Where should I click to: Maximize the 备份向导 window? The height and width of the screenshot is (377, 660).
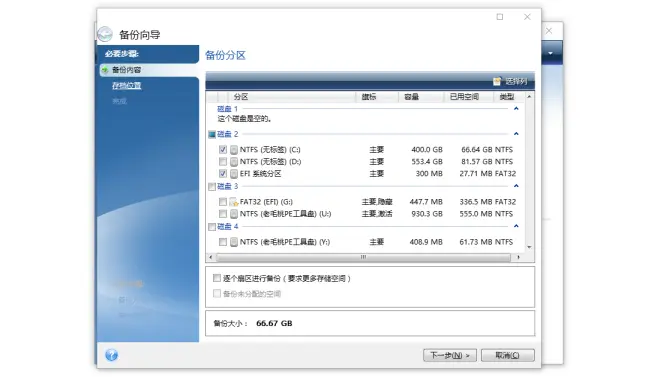pos(500,17)
